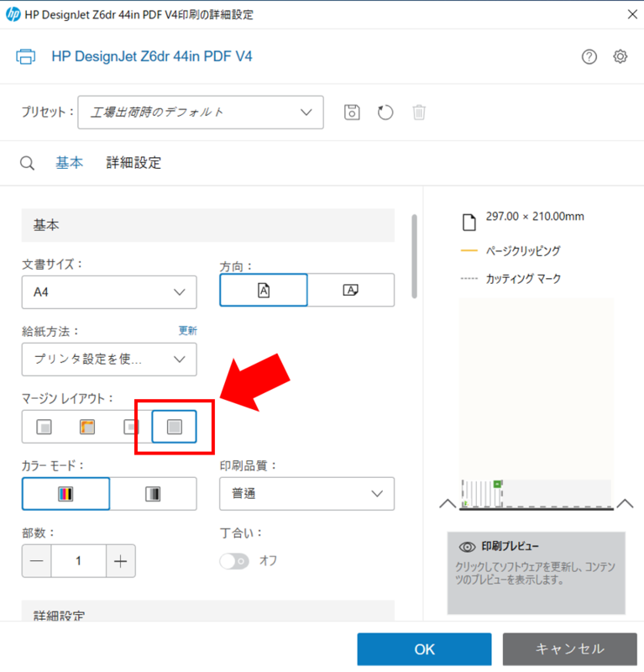Open the 印刷品質 普通 dropdown

click(306, 494)
